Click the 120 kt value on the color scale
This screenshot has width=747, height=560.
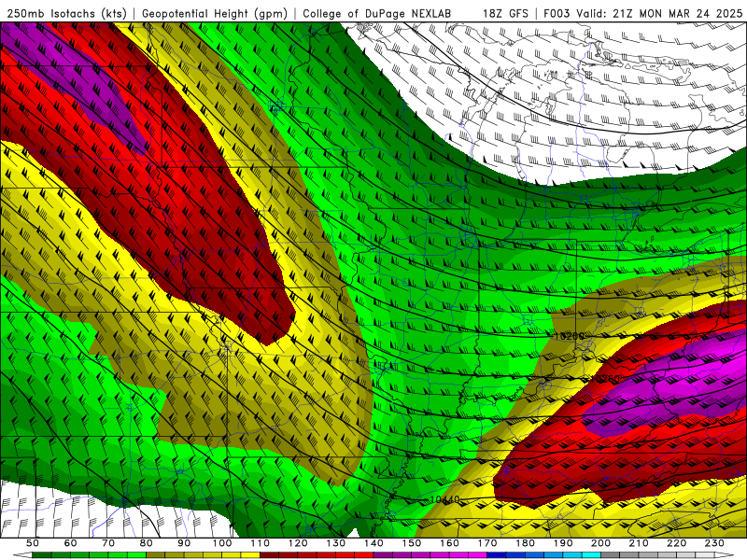click(x=298, y=543)
